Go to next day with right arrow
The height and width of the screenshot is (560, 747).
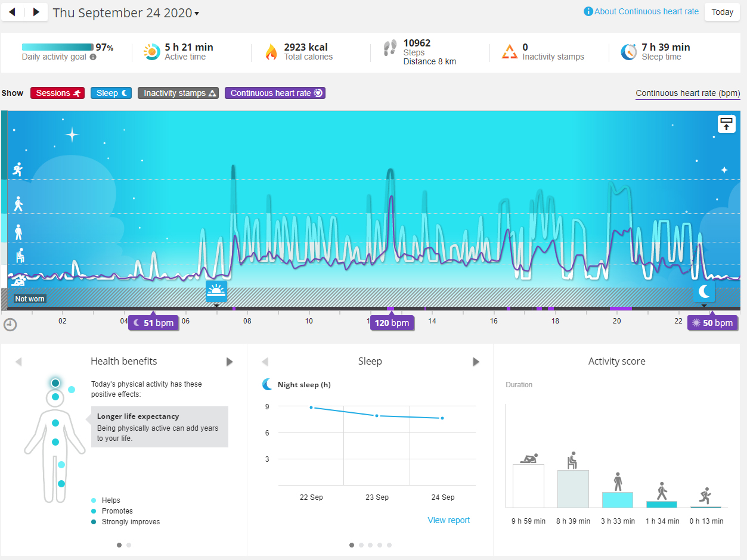click(36, 12)
